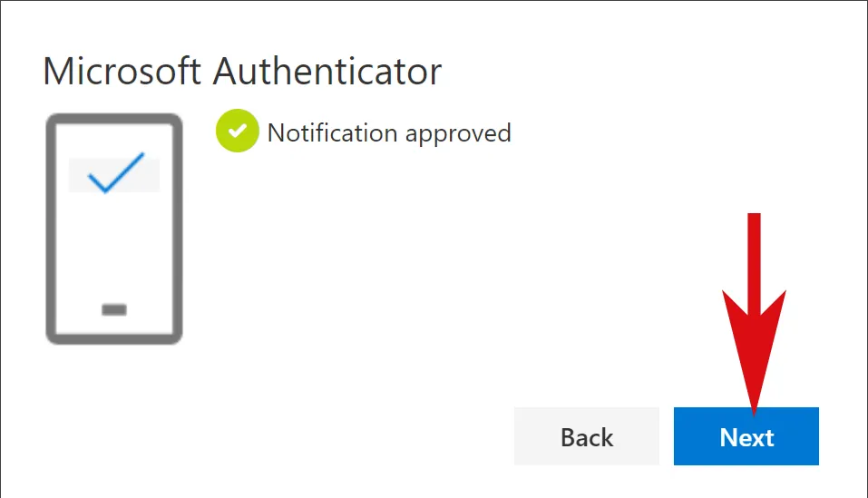Click the Next button
Image resolution: width=868 pixels, height=498 pixels.
click(x=746, y=437)
